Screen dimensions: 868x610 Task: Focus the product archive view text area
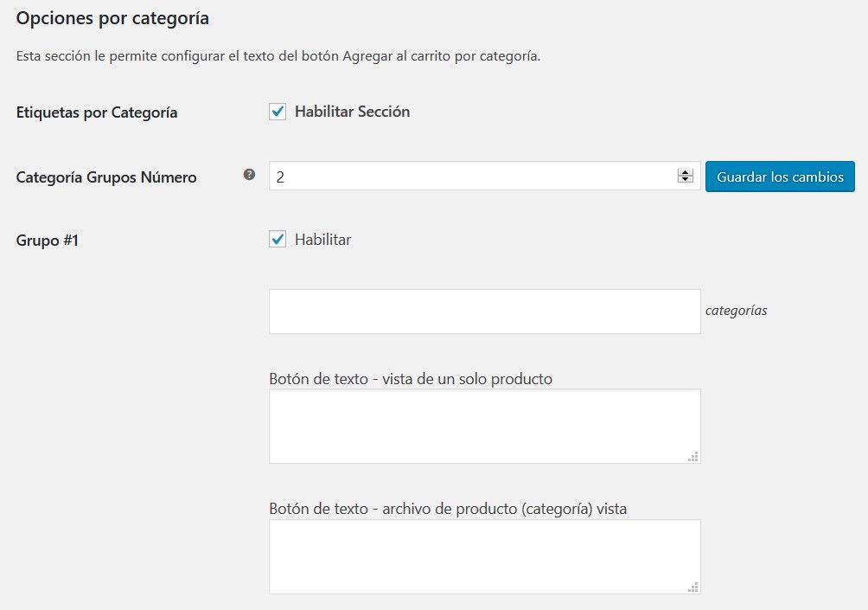coord(484,556)
